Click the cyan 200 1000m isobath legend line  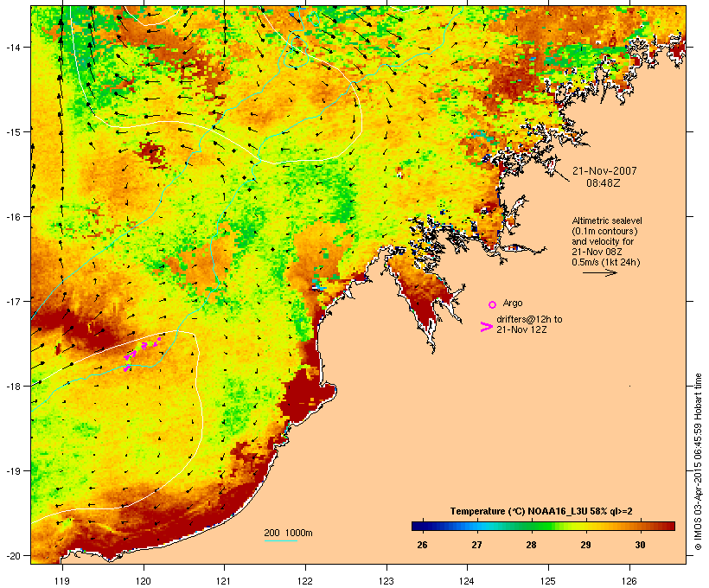(281, 540)
